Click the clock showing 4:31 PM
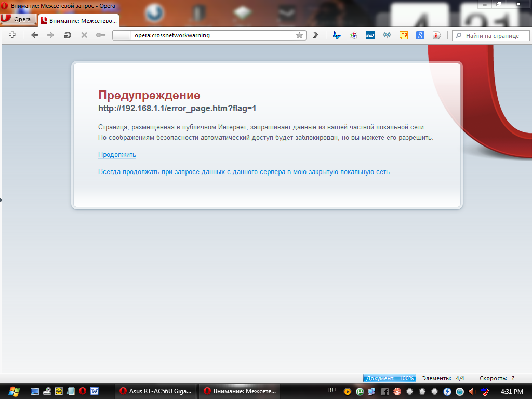Image resolution: width=532 pixels, height=399 pixels. click(512, 392)
